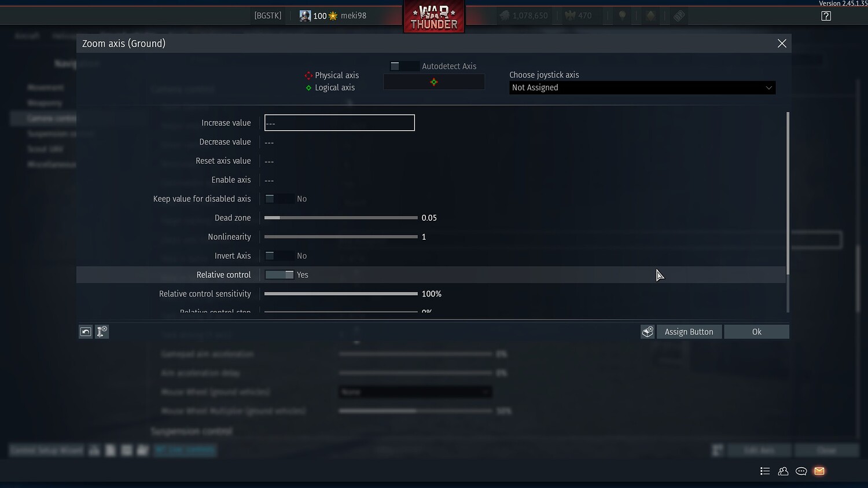This screenshot has height=488, width=868.
Task: Click the clear button binding icon beside Assign Button
Action: click(x=647, y=331)
